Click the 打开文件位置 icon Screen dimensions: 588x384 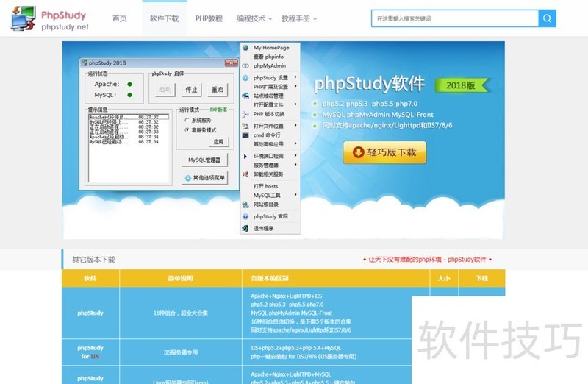point(245,126)
